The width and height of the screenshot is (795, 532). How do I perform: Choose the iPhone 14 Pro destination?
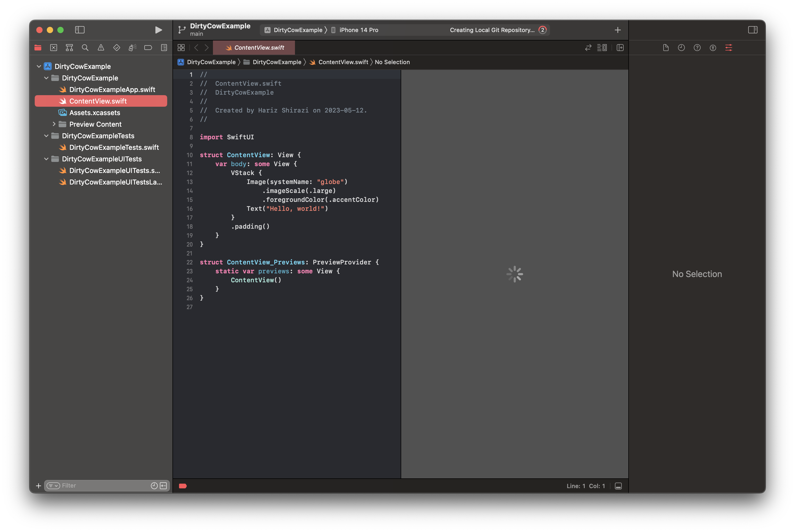point(355,30)
